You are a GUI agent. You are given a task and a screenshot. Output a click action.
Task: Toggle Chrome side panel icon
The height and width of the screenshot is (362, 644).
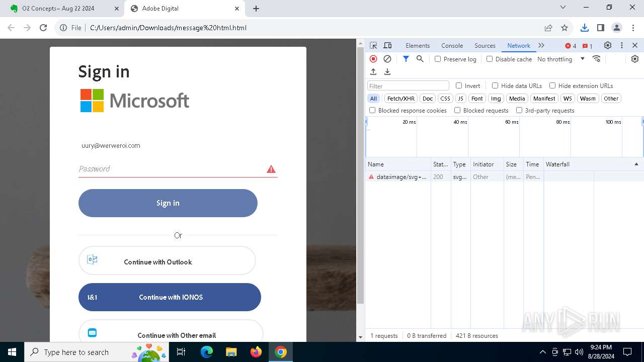[600, 28]
